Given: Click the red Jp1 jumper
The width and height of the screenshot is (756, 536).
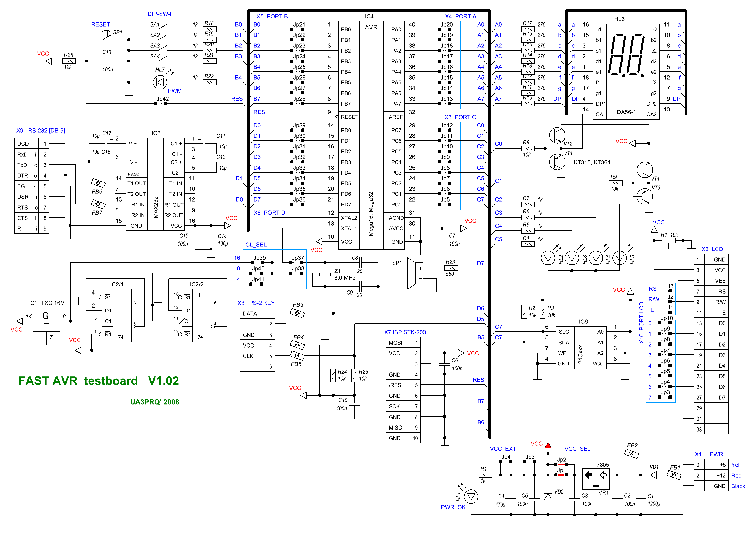Looking at the screenshot, I should click(561, 475).
